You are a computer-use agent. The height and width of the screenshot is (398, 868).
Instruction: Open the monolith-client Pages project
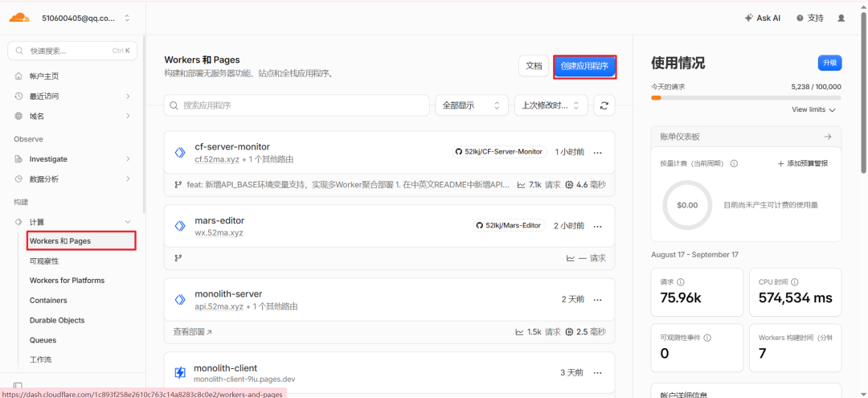pos(225,368)
